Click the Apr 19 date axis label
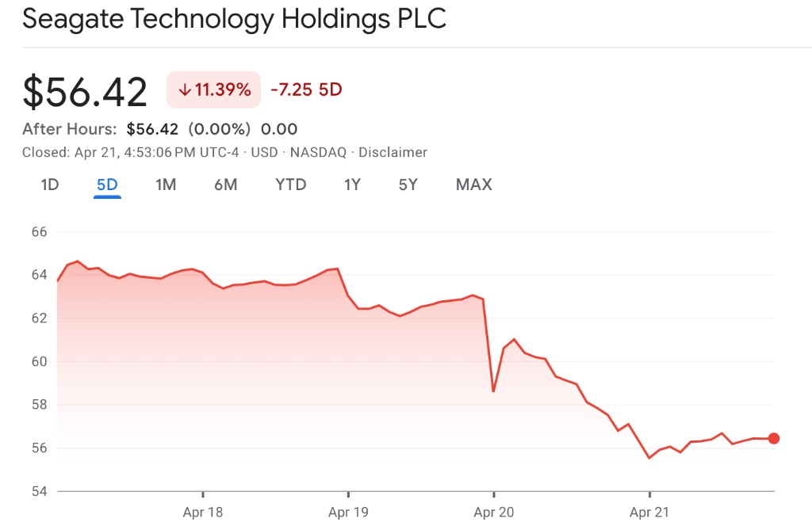 point(348,513)
